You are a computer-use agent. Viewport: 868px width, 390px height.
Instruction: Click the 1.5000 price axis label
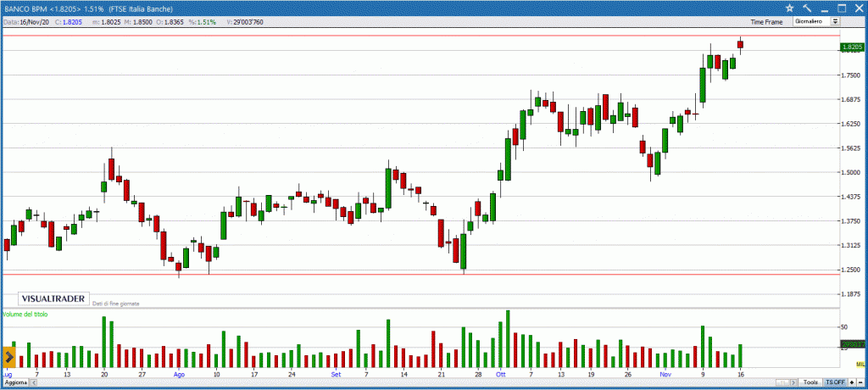point(850,172)
